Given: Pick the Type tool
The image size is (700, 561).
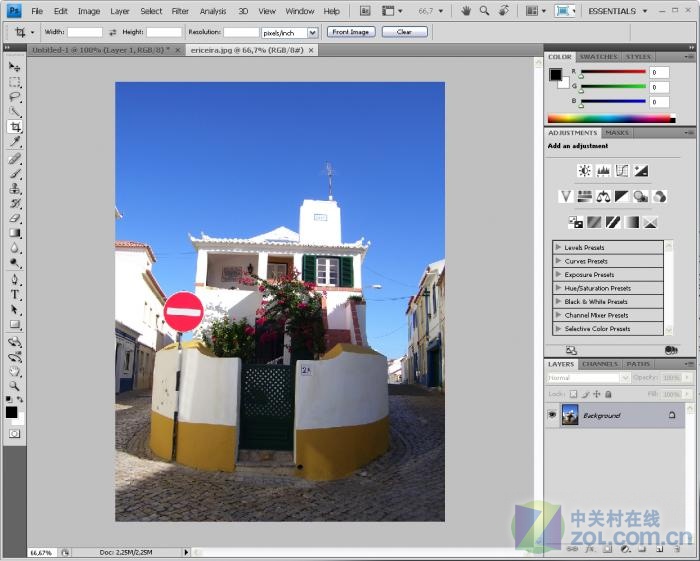Looking at the screenshot, I should (14, 294).
